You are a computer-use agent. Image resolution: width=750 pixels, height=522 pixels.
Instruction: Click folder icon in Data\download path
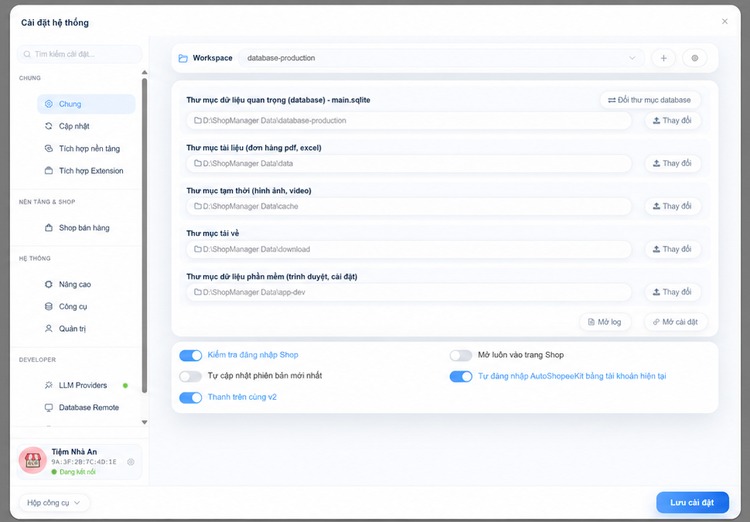(x=198, y=249)
